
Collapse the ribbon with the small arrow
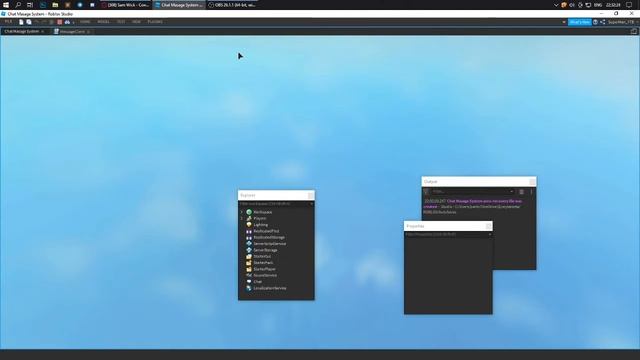pyautogui.click(x=564, y=22)
